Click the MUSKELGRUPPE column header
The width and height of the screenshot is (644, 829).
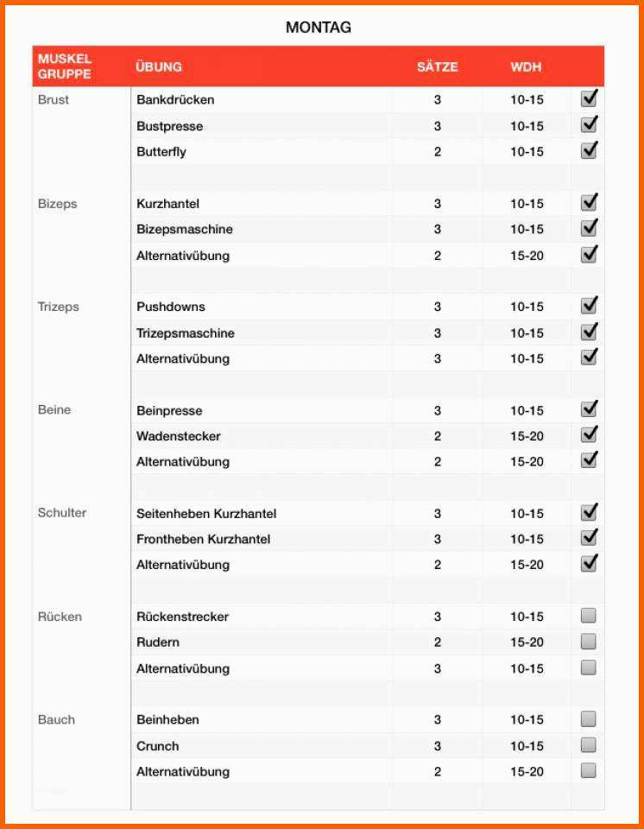coord(65,66)
